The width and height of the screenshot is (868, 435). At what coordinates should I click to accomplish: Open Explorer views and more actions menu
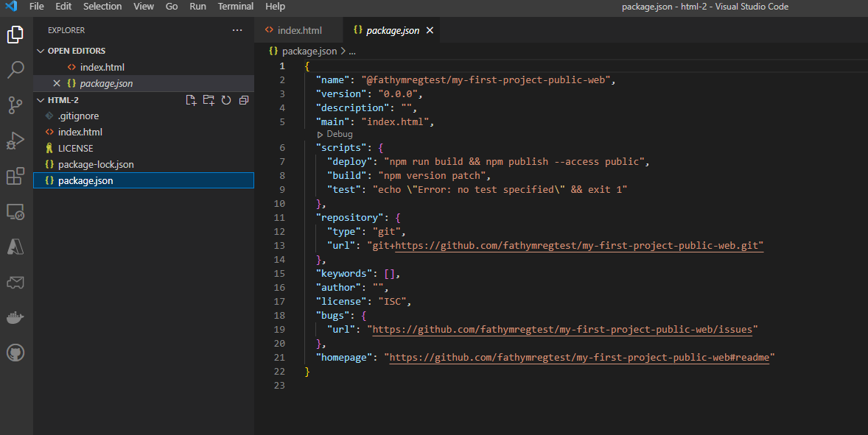(x=237, y=30)
